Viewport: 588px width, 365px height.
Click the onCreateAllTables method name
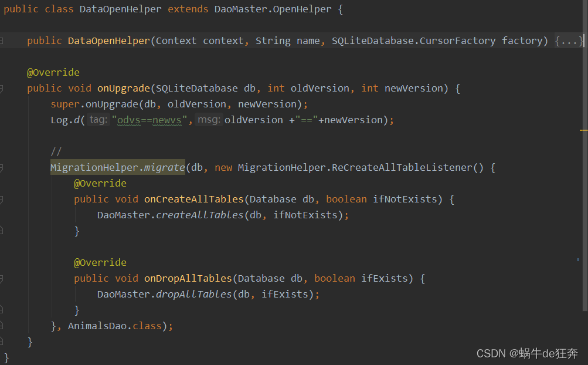(x=194, y=200)
